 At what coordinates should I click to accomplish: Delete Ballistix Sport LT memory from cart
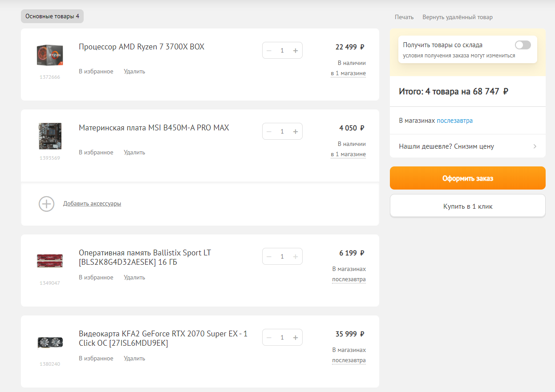click(134, 277)
